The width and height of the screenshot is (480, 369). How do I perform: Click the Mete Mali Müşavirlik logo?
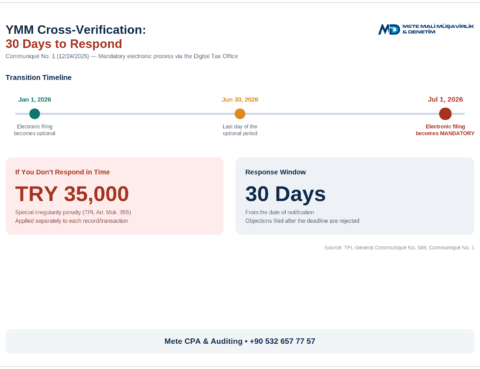[x=426, y=29]
